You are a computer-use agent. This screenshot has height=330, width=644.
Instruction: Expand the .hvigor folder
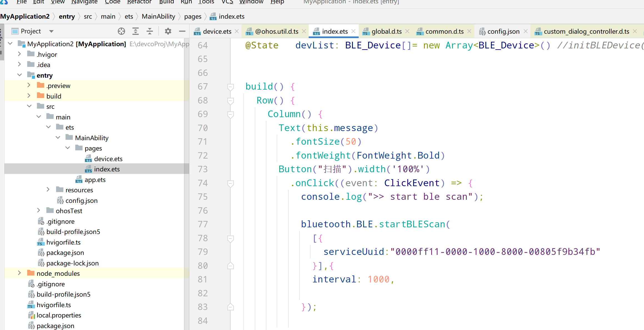click(19, 54)
